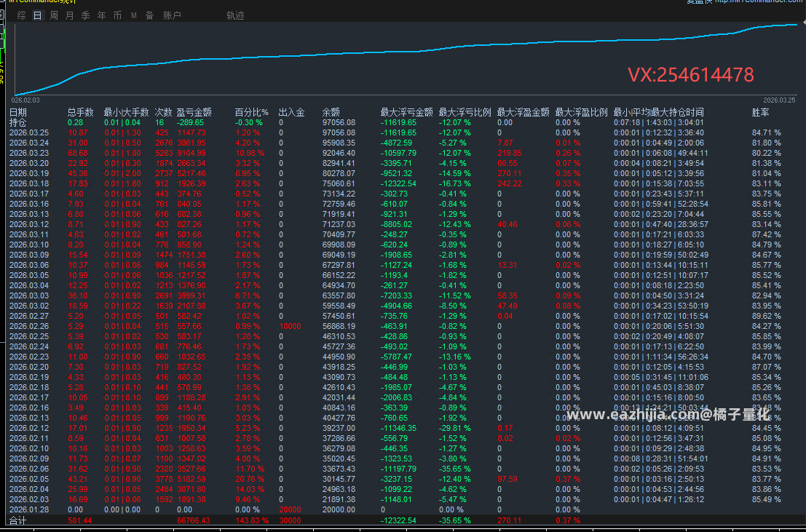Click balance value 43918.25
The height and width of the screenshot is (532, 806).
tap(339, 367)
